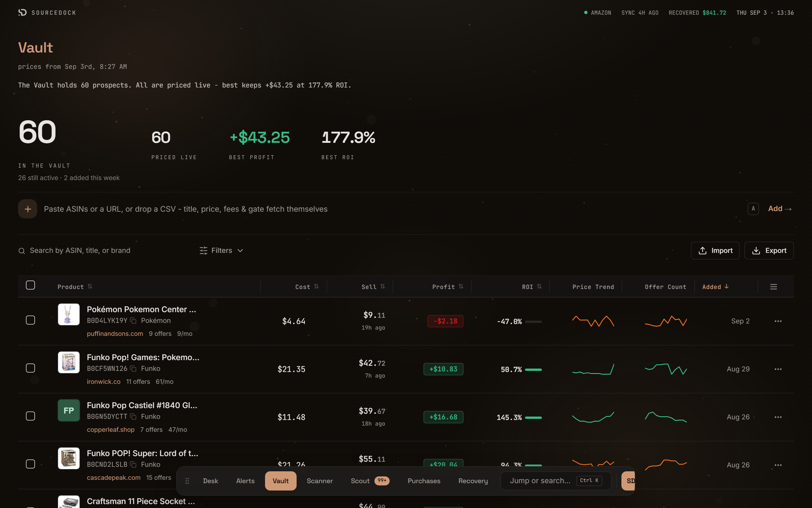Open row actions for Funko Pop Castiel item

[x=778, y=417]
